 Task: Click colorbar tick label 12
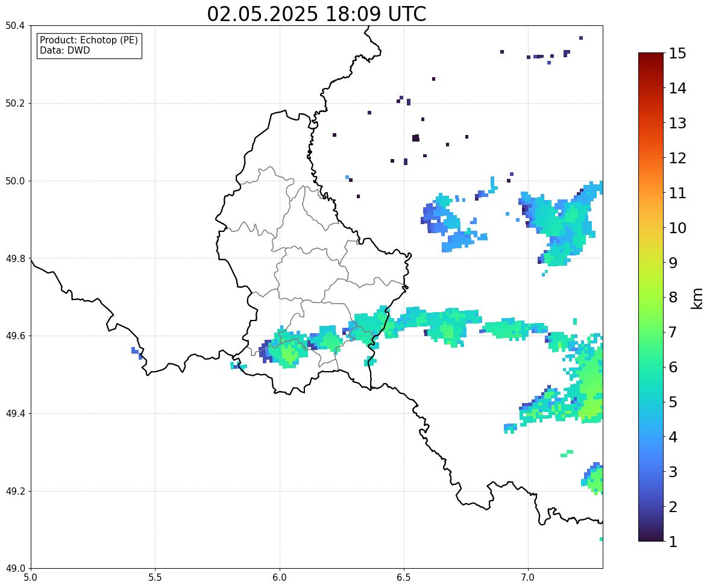click(677, 158)
